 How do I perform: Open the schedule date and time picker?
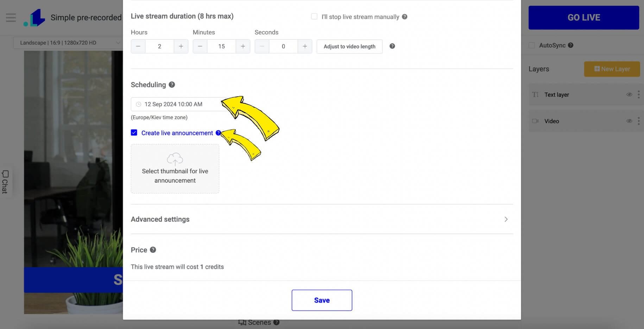click(179, 104)
